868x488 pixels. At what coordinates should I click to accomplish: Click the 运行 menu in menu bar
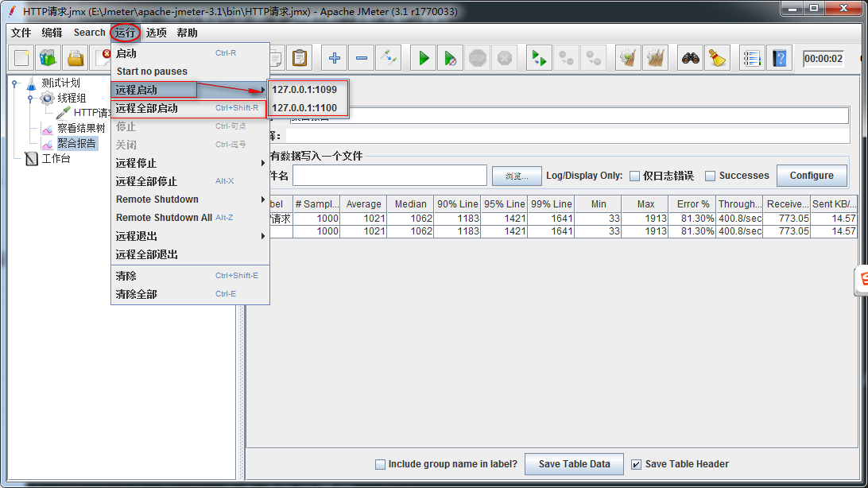[x=125, y=33]
